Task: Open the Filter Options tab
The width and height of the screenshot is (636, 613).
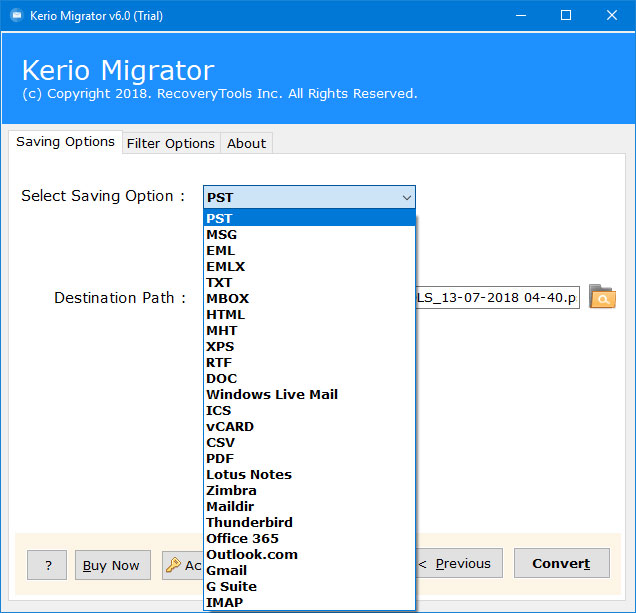Action: coord(171,144)
